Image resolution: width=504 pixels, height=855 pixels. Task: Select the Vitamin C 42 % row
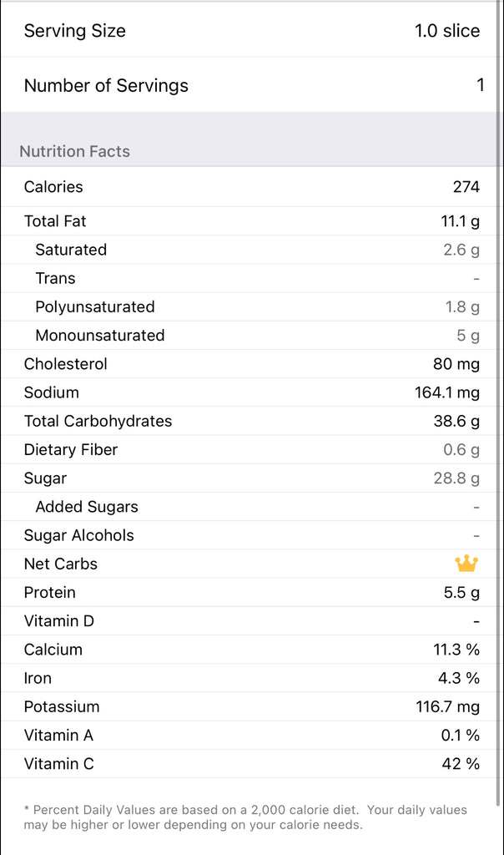[250, 764]
